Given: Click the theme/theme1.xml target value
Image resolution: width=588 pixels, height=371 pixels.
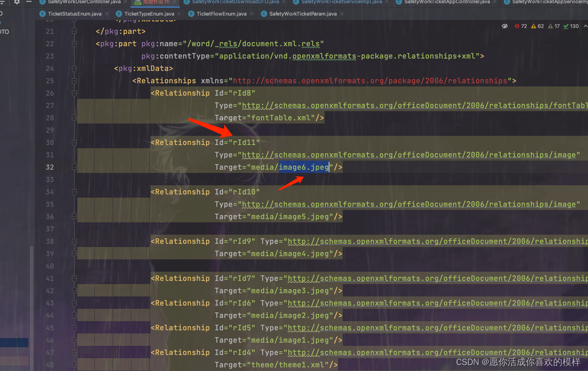Looking at the screenshot, I should [x=288, y=365].
